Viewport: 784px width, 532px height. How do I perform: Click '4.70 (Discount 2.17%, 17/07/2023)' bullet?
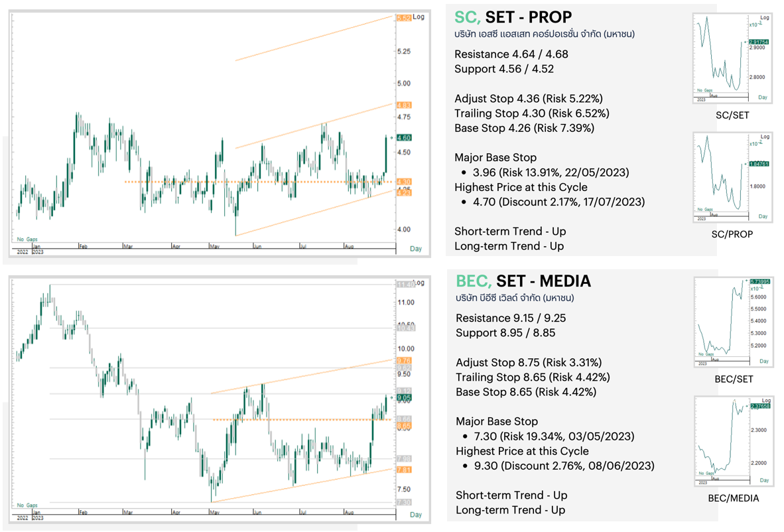point(559,202)
